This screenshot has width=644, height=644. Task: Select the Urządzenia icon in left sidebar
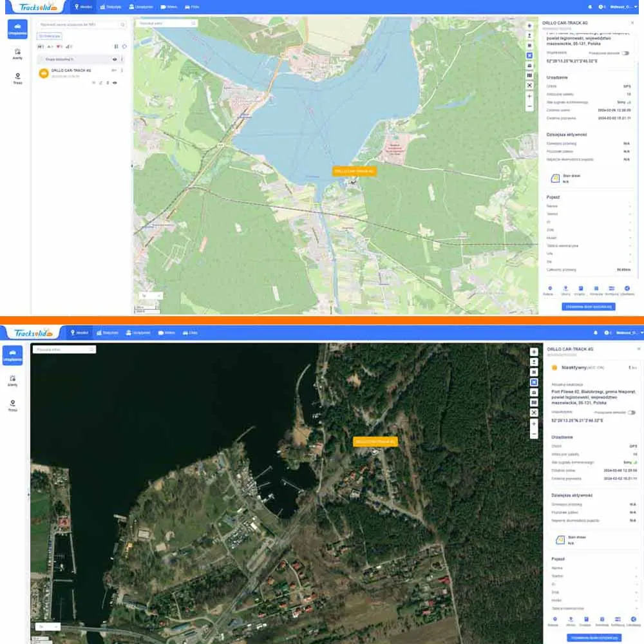click(x=17, y=28)
